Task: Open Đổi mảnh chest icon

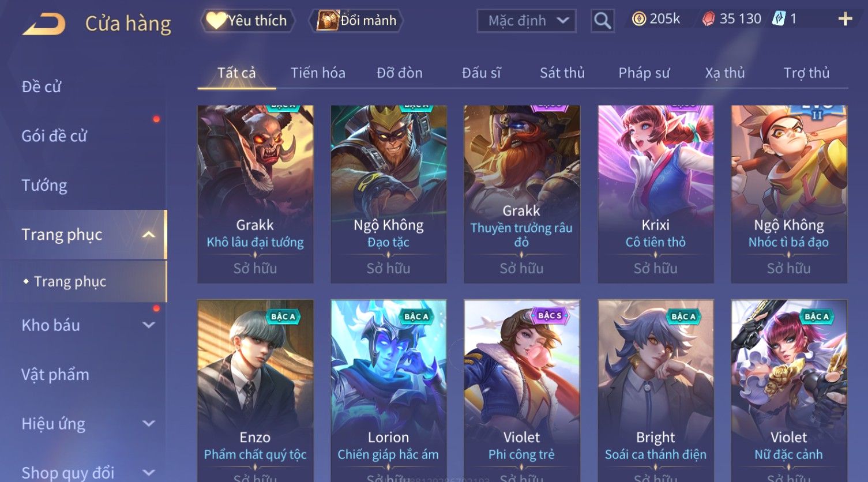Action: pyautogui.click(x=328, y=20)
